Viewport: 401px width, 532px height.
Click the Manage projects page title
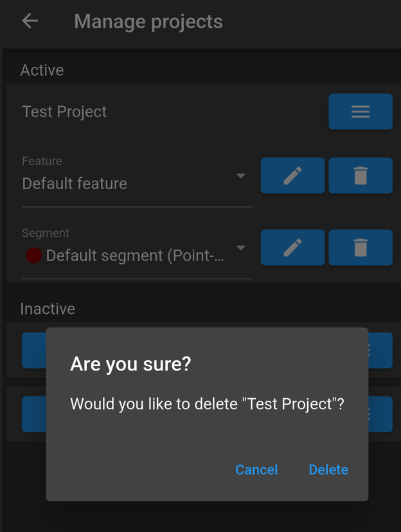click(x=148, y=22)
